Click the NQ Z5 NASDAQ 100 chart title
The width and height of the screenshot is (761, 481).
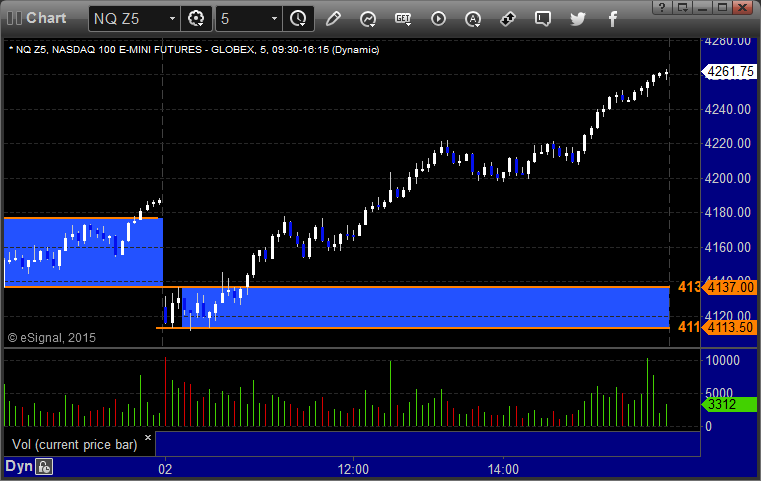194,50
